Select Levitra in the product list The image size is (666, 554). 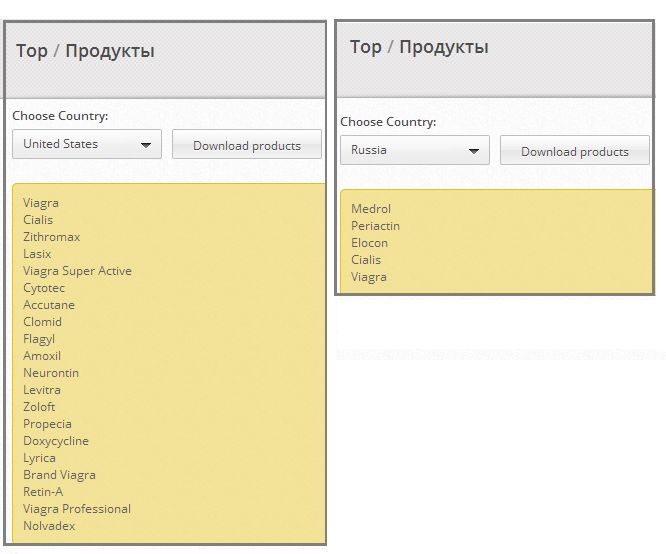42,390
